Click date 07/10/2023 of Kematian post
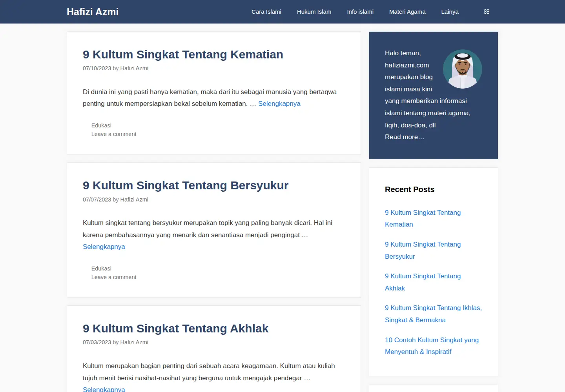The width and height of the screenshot is (565, 392). coord(97,68)
